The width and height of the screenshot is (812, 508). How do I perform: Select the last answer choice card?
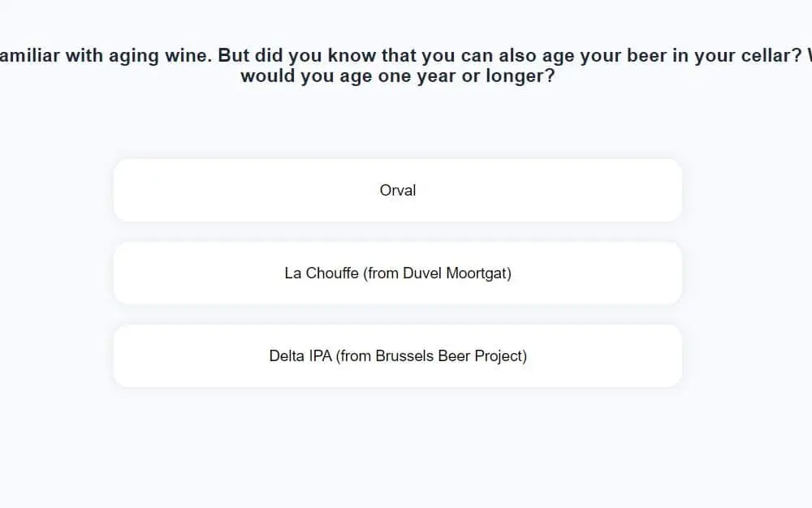398,356
